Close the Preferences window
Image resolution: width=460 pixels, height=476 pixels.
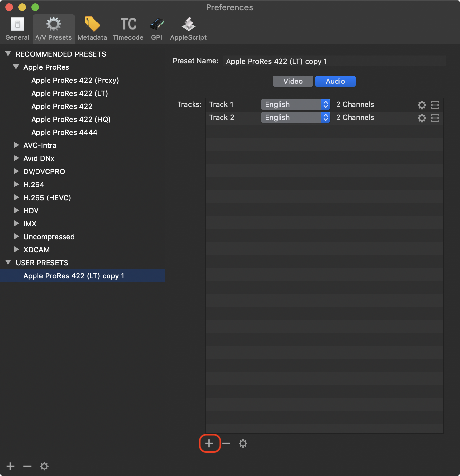9,7
